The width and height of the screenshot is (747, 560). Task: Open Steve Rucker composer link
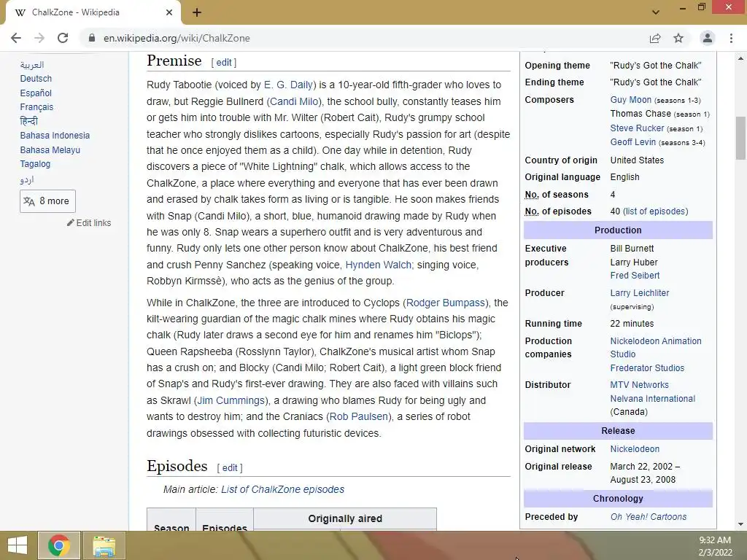[637, 128]
